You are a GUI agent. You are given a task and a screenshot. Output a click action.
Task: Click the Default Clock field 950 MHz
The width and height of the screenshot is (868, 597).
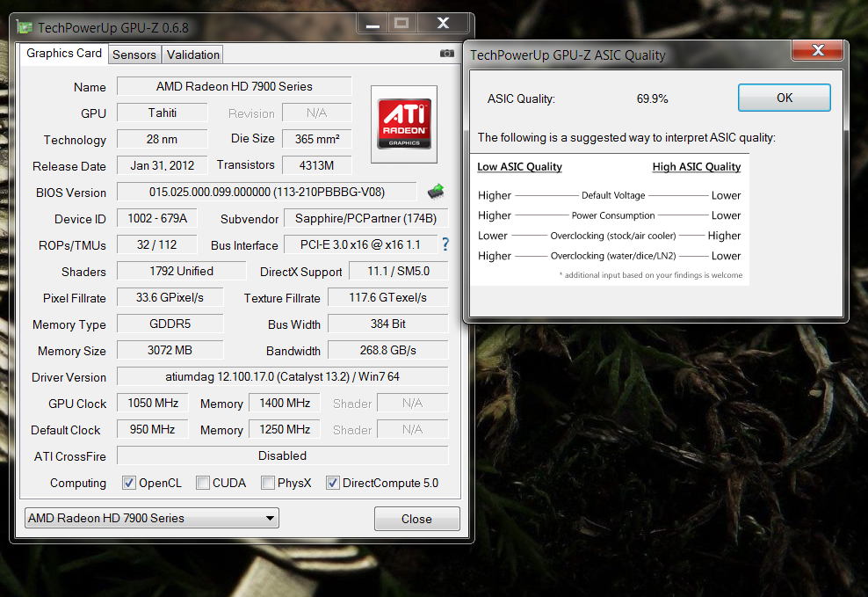point(153,430)
